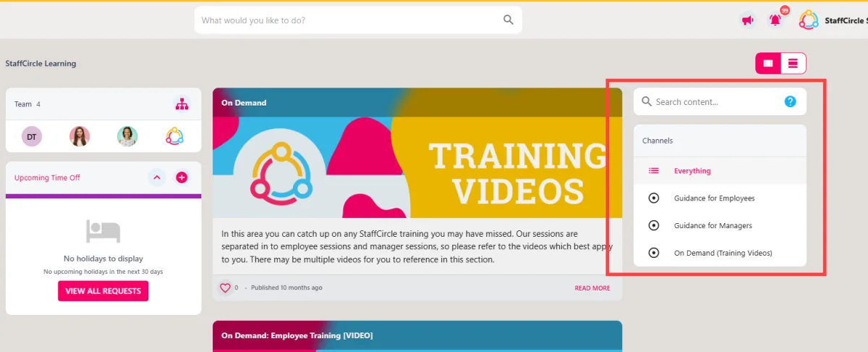Select the Everything channel

(720, 171)
